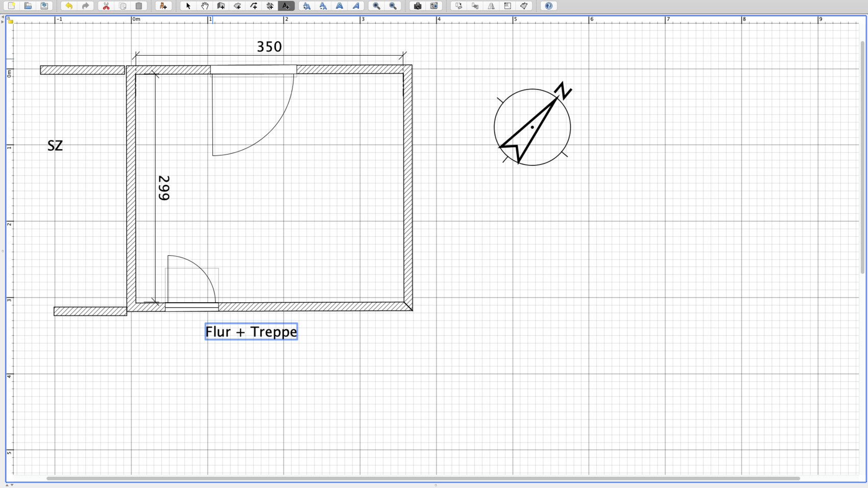Screen dimensions: 868x488
Task: Toggle italic text style
Action: pyautogui.click(x=356, y=6)
